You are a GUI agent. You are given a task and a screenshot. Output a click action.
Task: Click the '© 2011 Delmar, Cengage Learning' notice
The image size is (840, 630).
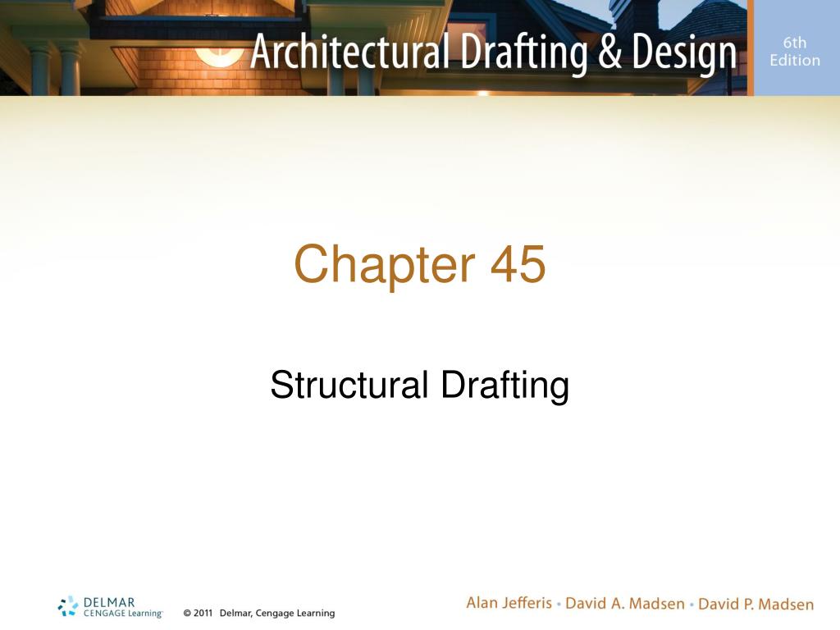(258, 613)
